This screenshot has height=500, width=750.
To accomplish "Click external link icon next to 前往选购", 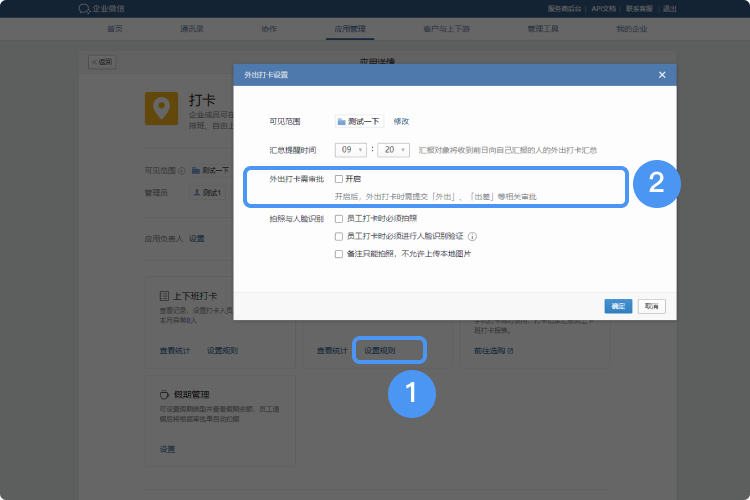I will [x=510, y=351].
